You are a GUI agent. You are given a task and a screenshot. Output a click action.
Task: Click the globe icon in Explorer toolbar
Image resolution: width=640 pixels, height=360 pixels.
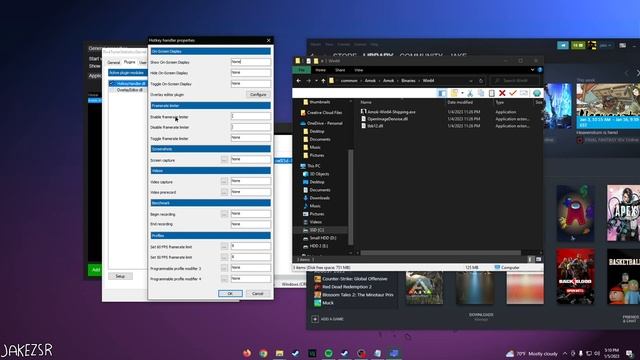click(x=537, y=93)
